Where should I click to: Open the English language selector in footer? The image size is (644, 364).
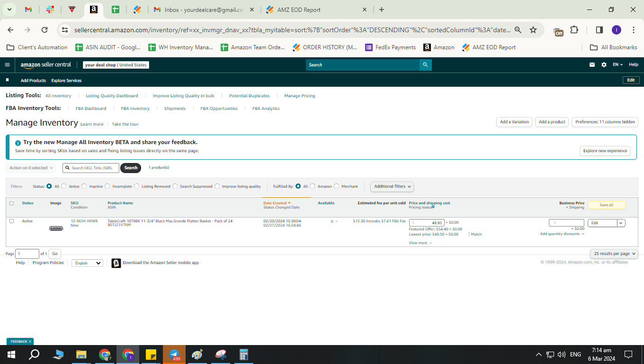tap(87, 263)
